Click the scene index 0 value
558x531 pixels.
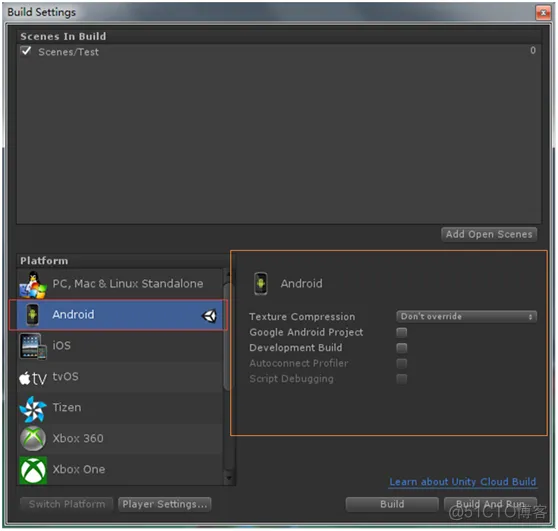coord(533,51)
